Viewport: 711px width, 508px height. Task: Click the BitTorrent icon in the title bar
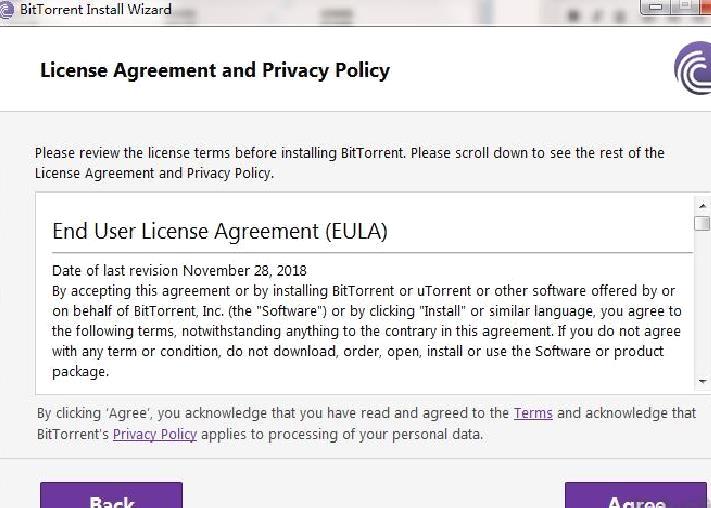(6, 10)
